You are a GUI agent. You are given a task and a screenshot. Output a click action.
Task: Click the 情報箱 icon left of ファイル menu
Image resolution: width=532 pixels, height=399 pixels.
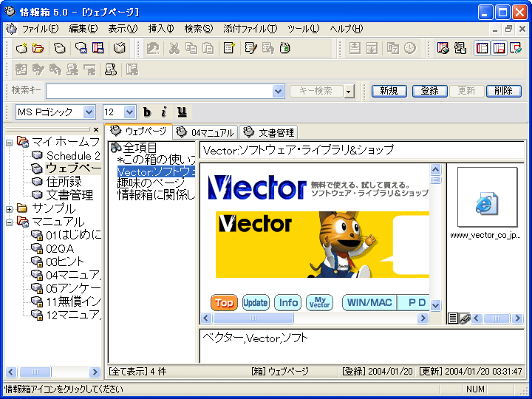11,29
